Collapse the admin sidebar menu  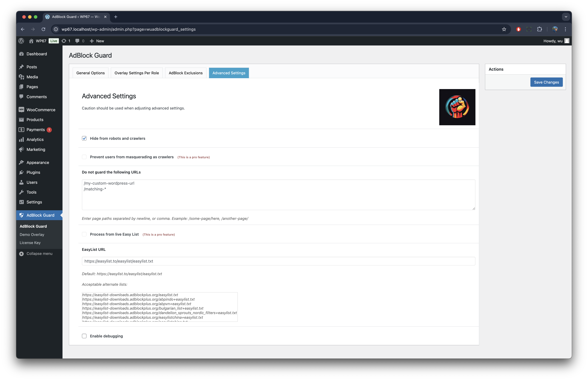coord(39,253)
